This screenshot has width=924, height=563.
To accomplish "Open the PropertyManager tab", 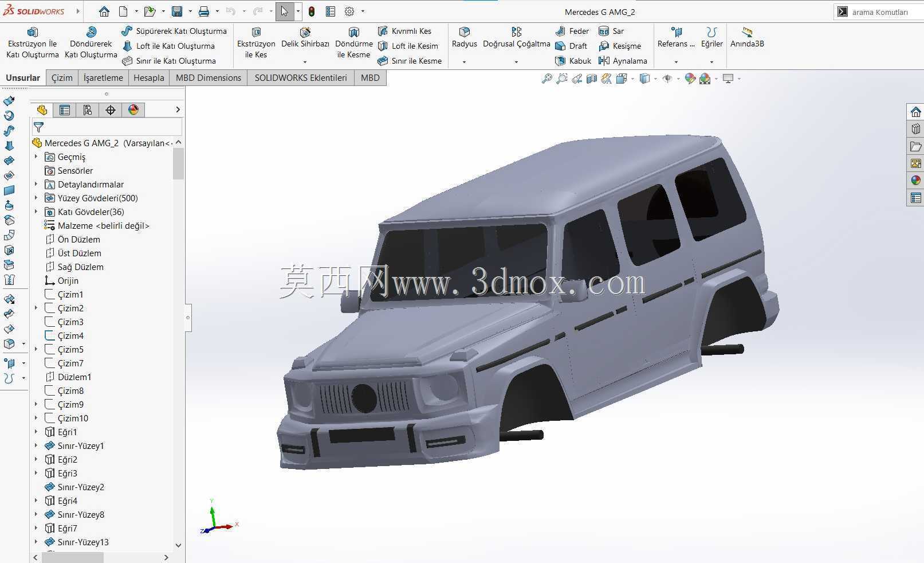I will 65,110.
